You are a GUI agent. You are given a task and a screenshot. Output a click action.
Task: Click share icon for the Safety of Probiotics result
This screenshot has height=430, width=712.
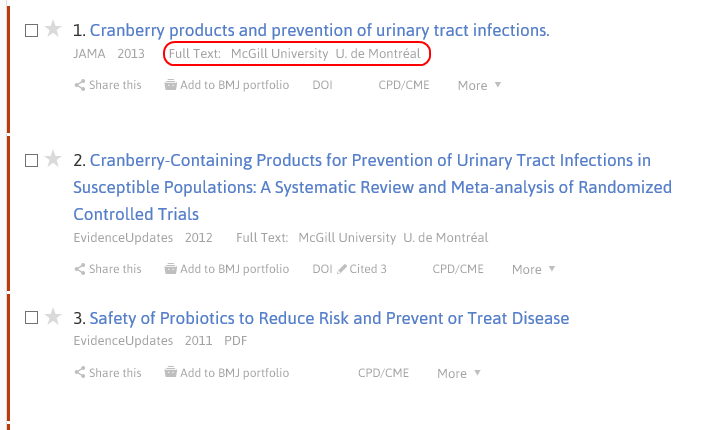[79, 373]
